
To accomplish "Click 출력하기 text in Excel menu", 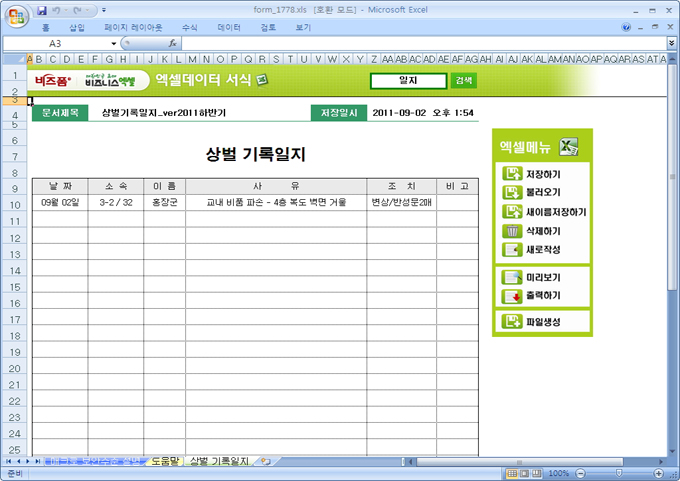I will [x=543, y=295].
